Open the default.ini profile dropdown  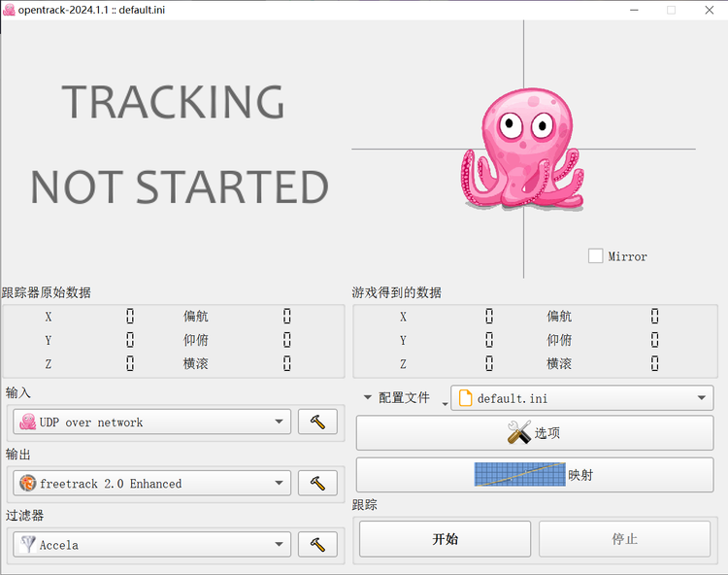582,398
